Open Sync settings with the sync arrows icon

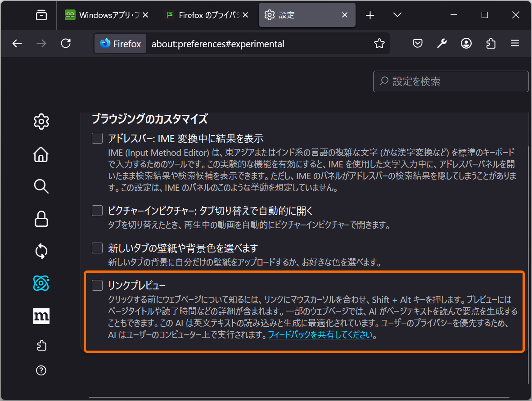(x=41, y=251)
